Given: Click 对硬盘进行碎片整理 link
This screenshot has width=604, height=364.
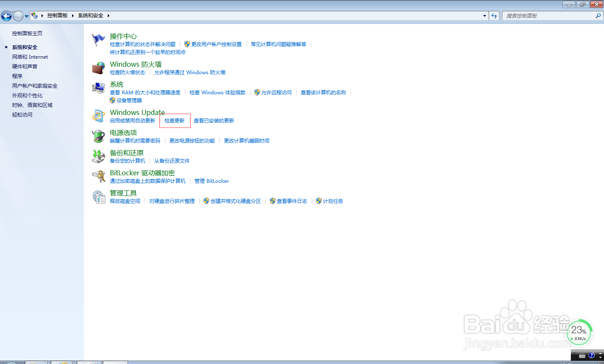Looking at the screenshot, I should (172, 201).
